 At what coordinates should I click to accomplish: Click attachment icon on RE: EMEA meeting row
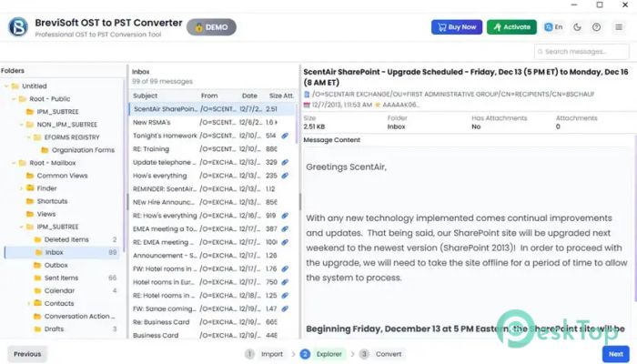pos(285,242)
